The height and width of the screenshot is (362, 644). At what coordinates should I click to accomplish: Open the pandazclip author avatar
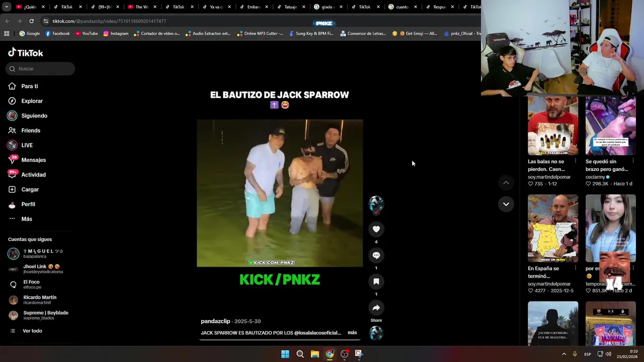click(x=376, y=204)
